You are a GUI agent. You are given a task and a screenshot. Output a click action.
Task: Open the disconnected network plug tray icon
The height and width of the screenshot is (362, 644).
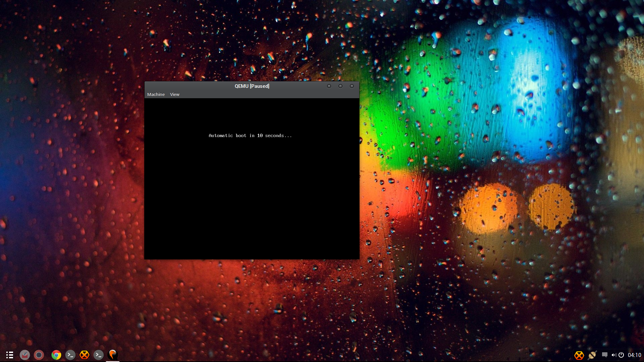pyautogui.click(x=592, y=355)
